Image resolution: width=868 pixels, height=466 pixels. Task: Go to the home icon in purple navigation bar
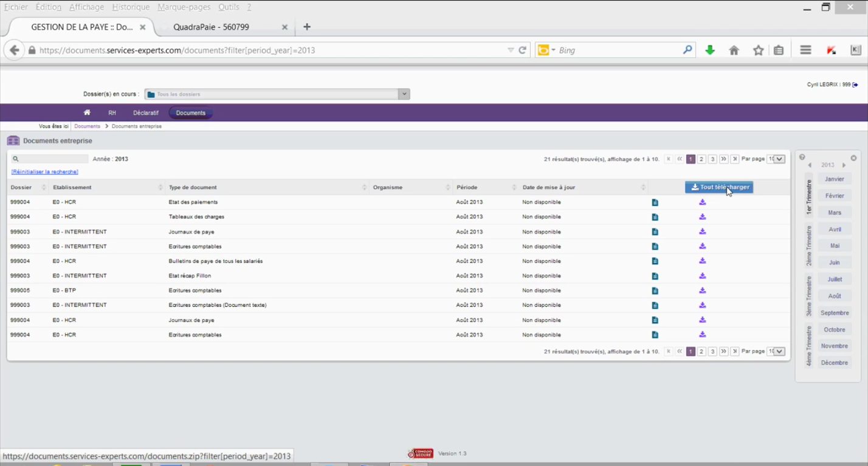(87, 113)
